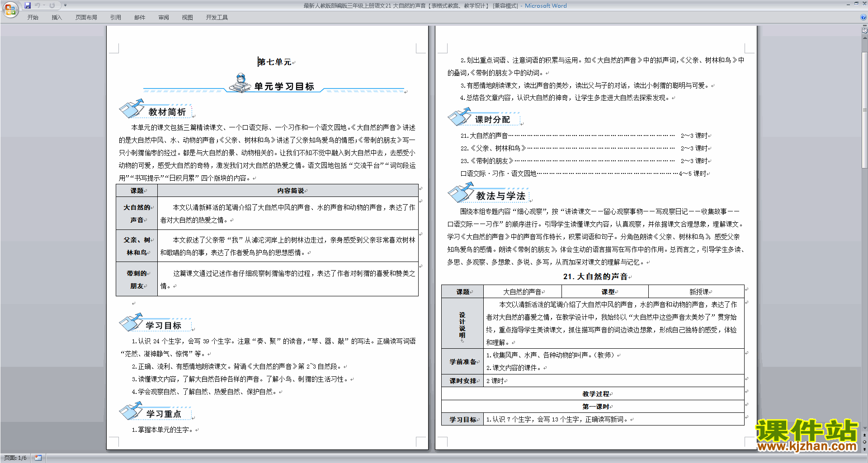Click the 课时分配 section heading
The image size is (868, 463).
point(492,119)
